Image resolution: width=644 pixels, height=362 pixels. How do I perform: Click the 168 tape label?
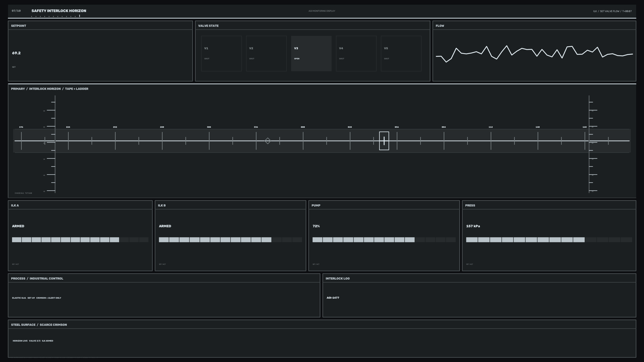pyautogui.click(x=584, y=127)
